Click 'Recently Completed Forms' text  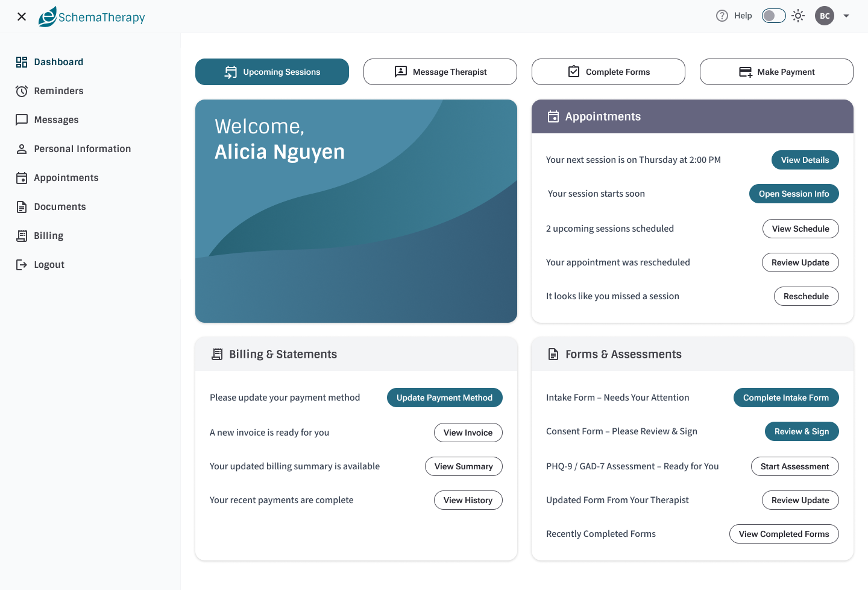pos(601,534)
